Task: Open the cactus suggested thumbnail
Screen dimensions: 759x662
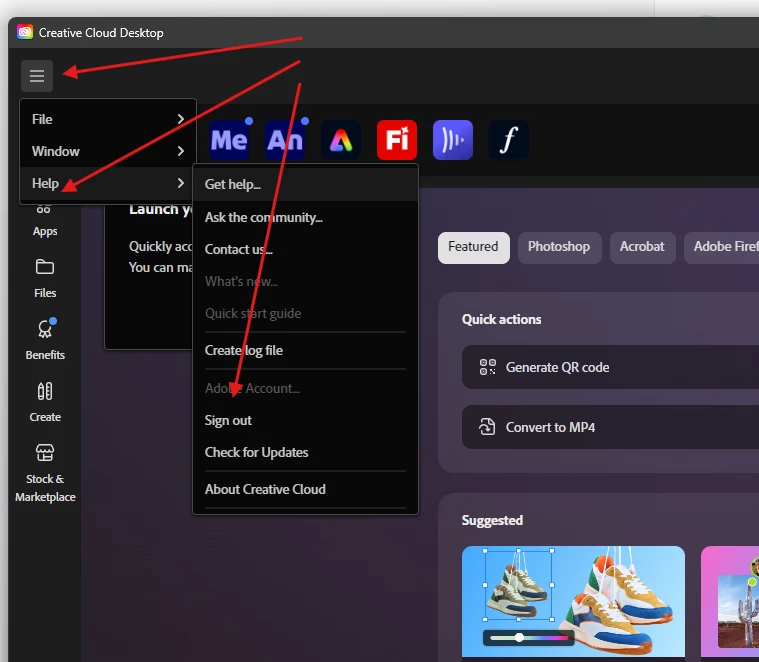Action: [730, 603]
